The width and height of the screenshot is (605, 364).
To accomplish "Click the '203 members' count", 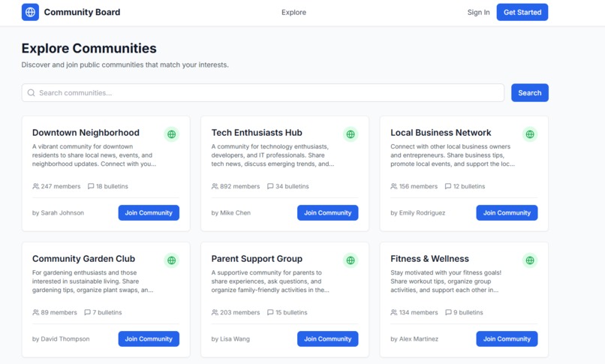I will 240,312.
